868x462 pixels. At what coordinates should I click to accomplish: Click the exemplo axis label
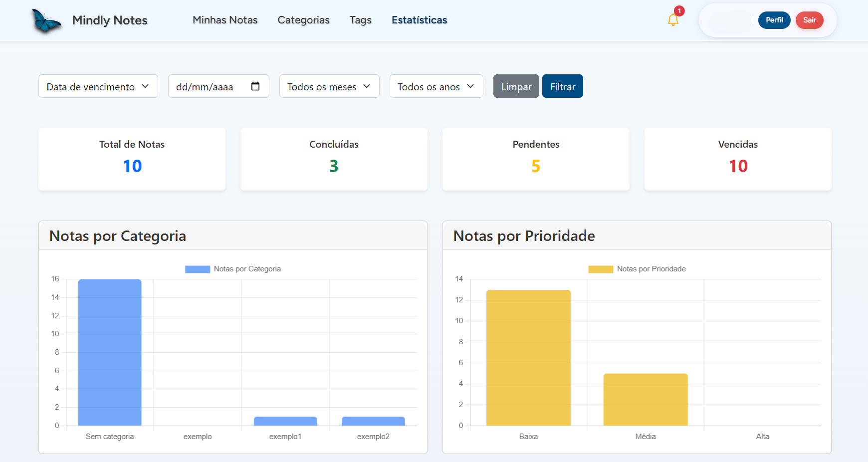pyautogui.click(x=198, y=437)
